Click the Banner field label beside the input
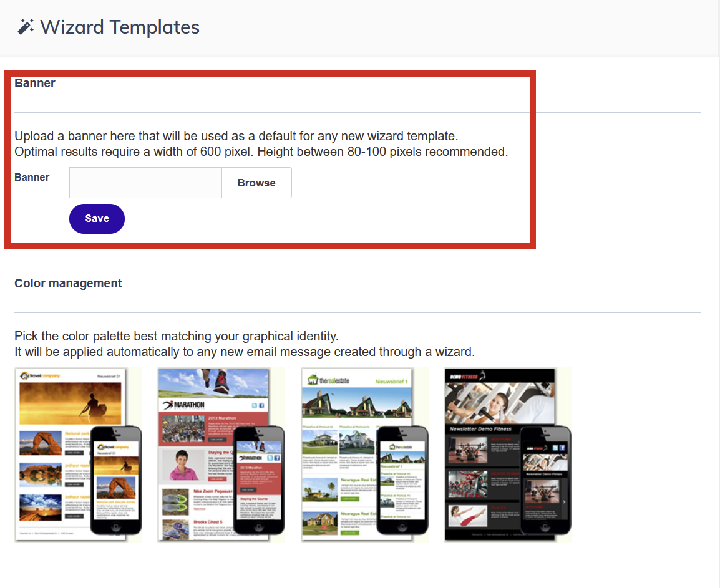The height and width of the screenshot is (588, 720). (x=32, y=177)
